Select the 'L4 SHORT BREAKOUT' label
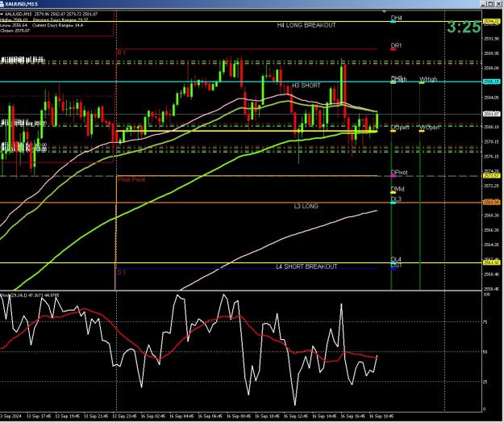504x423 pixels. point(306,266)
